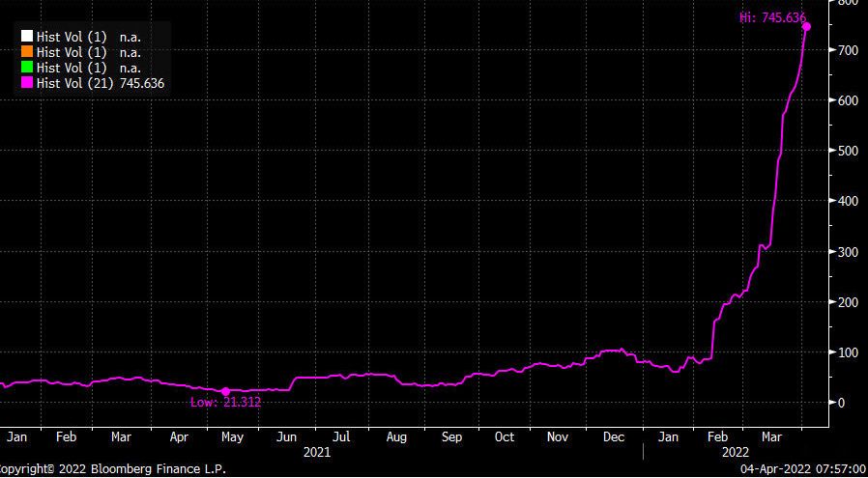Click the white Hist Vol legend swatch
Image resolution: width=868 pixels, height=478 pixels.
[27, 37]
